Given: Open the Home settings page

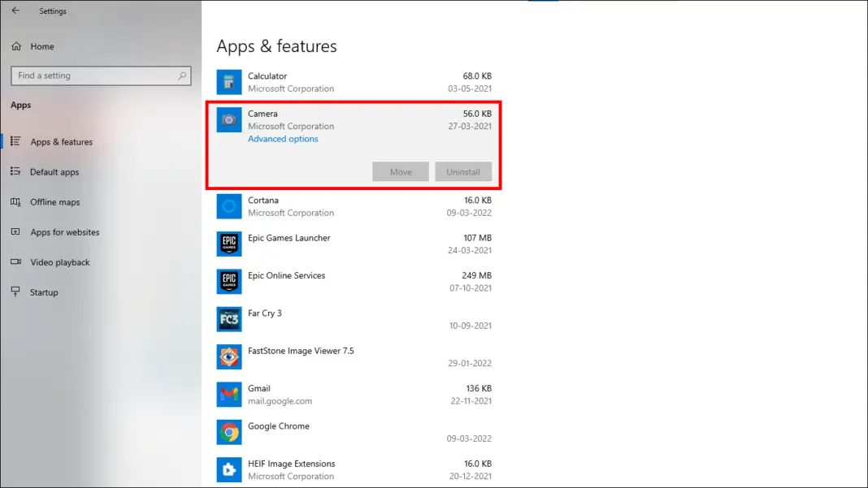Looking at the screenshot, I should (41, 47).
